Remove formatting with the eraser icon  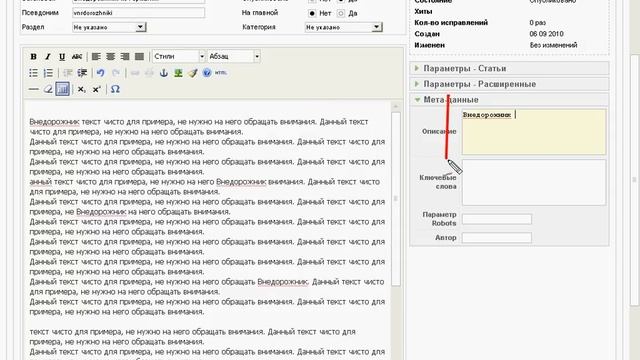coord(48,89)
